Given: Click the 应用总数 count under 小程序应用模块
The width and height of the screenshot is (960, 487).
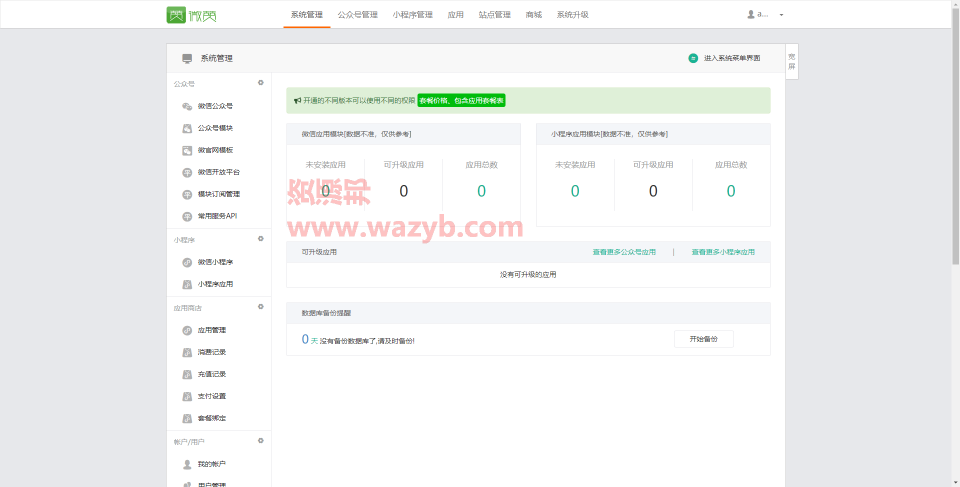Looking at the screenshot, I should (731, 191).
